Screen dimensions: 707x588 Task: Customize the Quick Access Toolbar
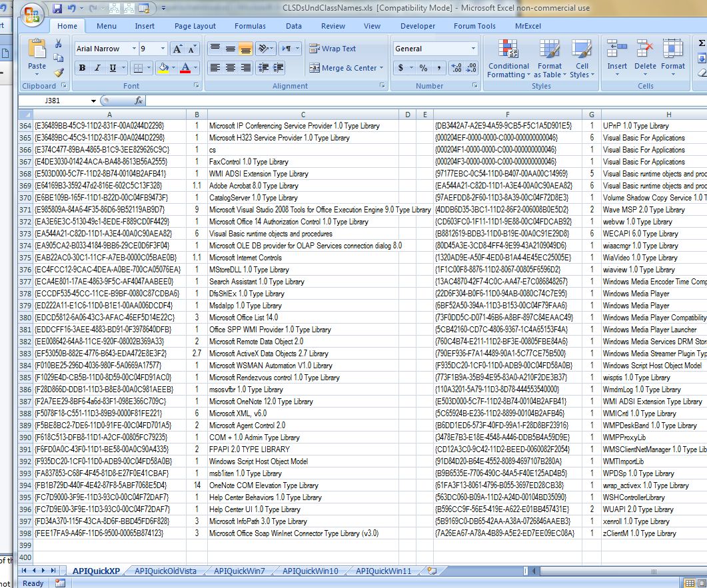pos(163,8)
